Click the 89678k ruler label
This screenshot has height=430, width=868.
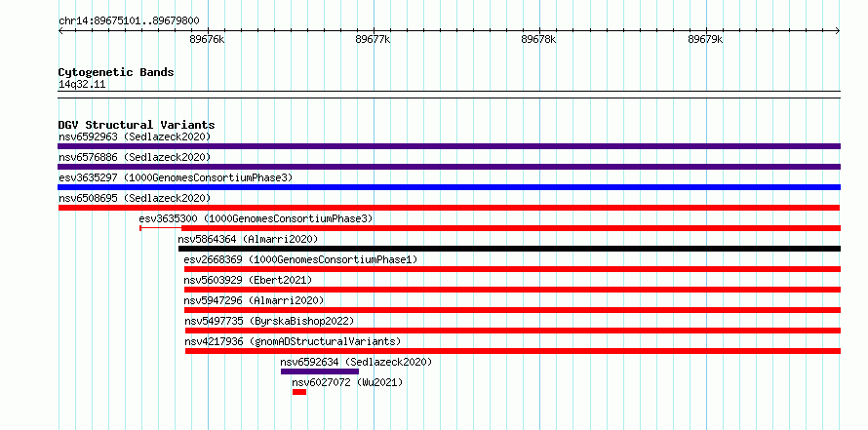coord(539,39)
